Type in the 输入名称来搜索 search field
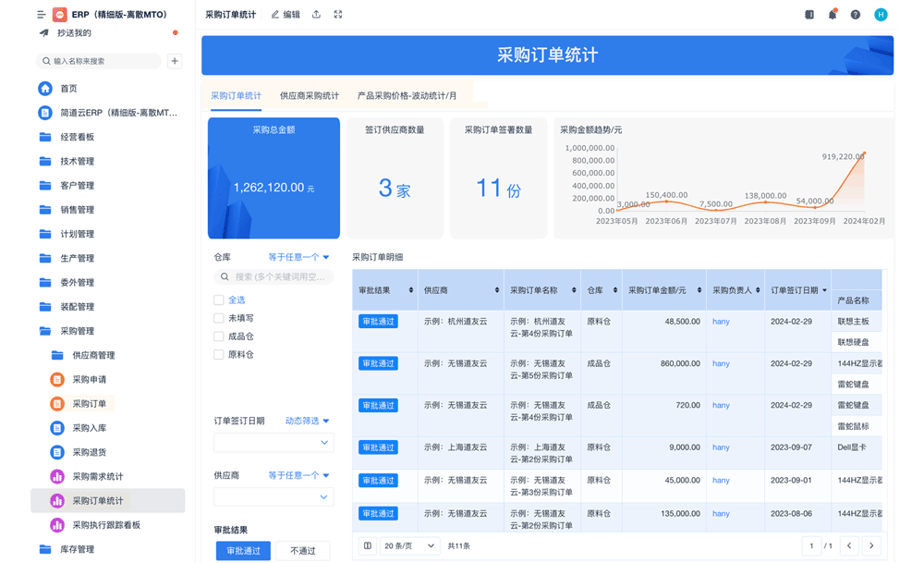The width and height of the screenshot is (924, 563). point(92,60)
